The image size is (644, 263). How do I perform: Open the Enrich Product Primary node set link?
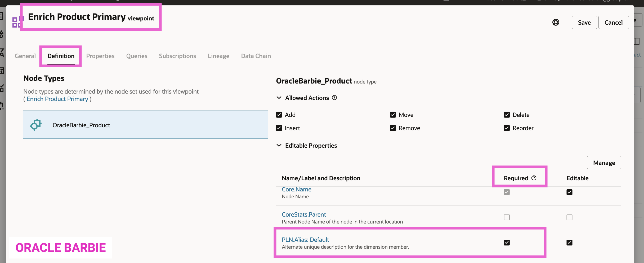57,99
